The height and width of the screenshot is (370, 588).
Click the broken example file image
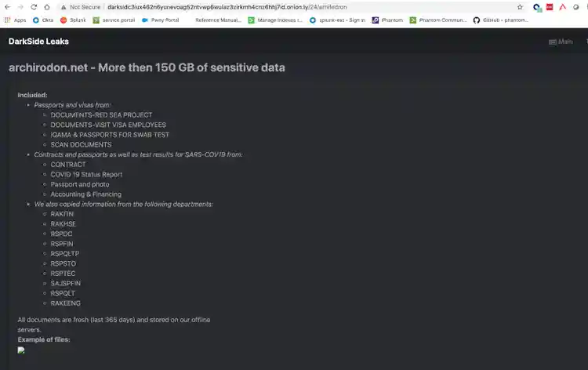21,350
